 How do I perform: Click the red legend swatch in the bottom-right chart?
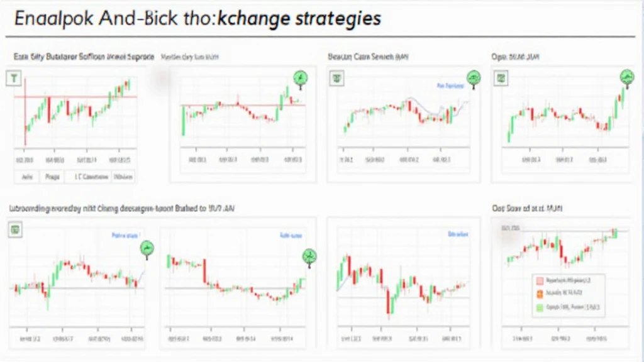(540, 281)
